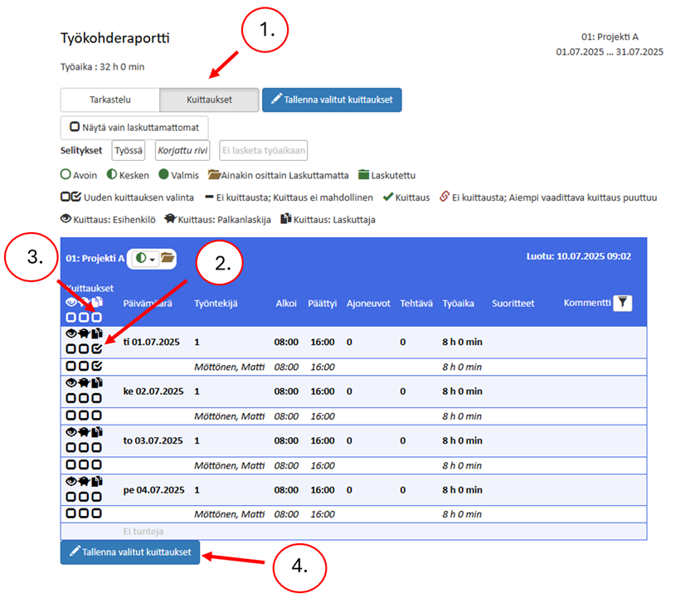Click the payroll icon in to 03.07.2025 row
Viewport: 700px width, 603px height.
(x=84, y=431)
